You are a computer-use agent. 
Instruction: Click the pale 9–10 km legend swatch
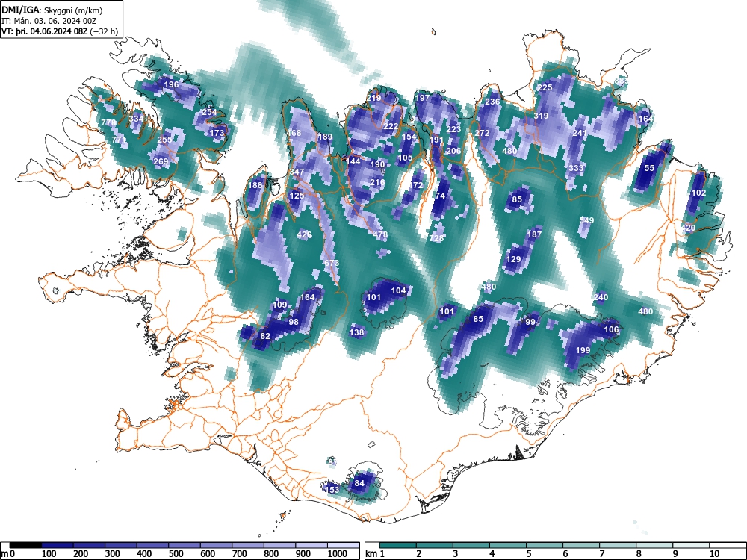[x=691, y=545]
